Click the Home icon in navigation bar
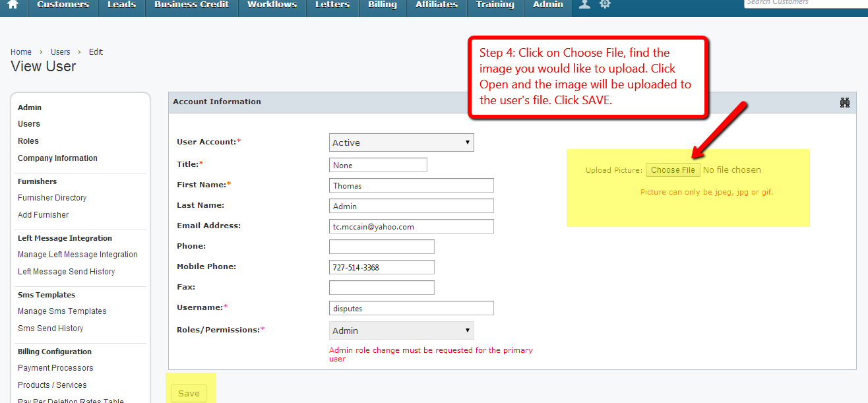Image resolution: width=868 pixels, height=403 pixels. pos(13,5)
